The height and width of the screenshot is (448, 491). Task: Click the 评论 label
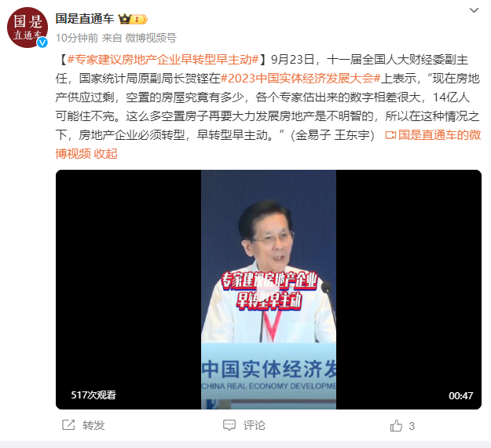pos(255,425)
